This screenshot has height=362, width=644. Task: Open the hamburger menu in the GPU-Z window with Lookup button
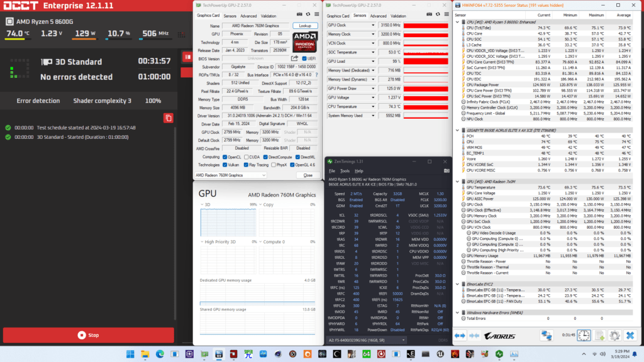point(317,14)
